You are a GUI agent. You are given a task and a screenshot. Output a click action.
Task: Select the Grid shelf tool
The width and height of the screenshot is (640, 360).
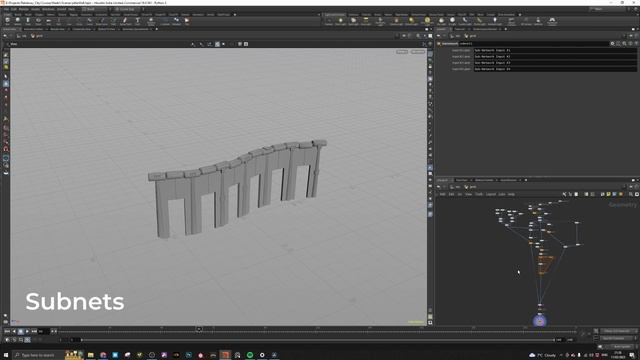point(49,21)
